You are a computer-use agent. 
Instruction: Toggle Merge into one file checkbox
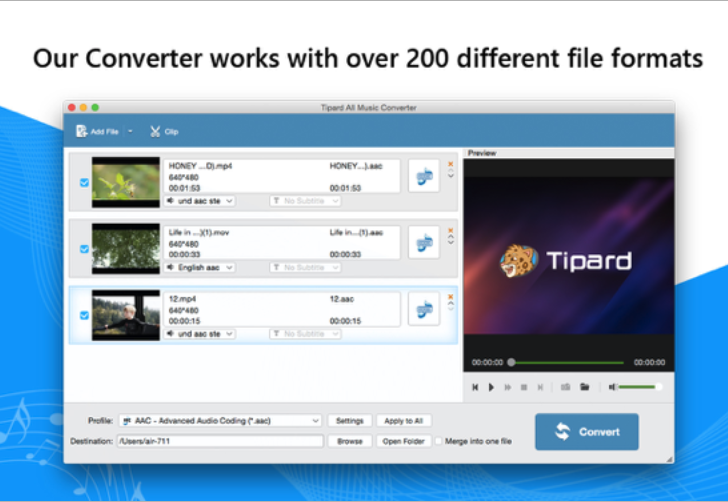(438, 441)
